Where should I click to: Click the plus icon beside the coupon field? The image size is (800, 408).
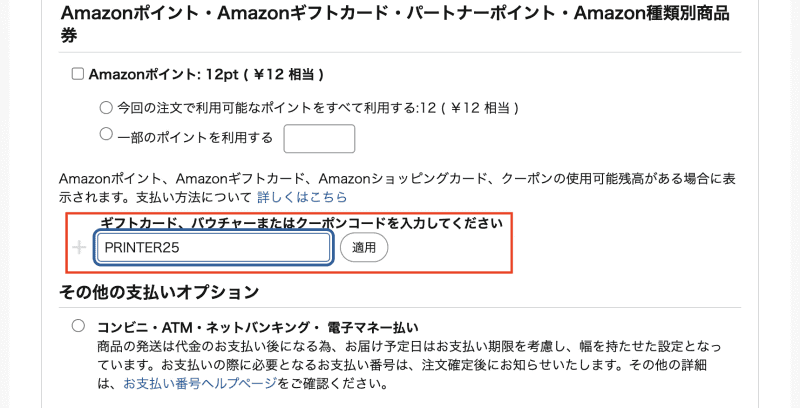(80, 247)
